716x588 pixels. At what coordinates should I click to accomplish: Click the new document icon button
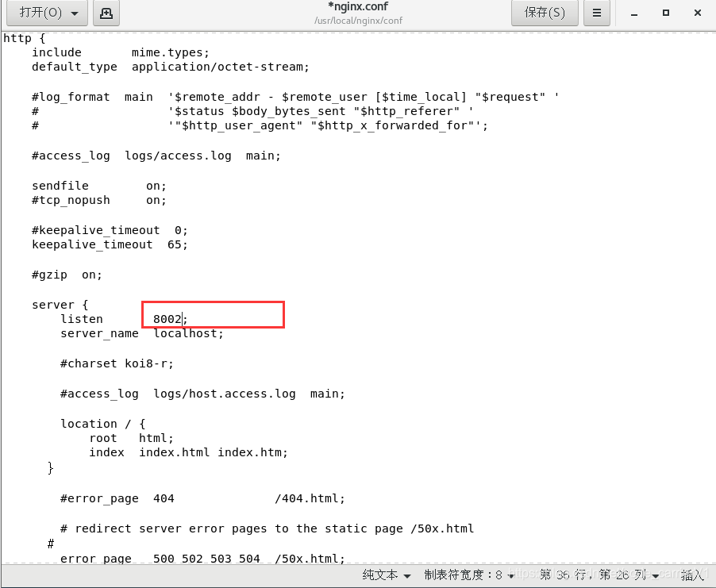(106, 13)
